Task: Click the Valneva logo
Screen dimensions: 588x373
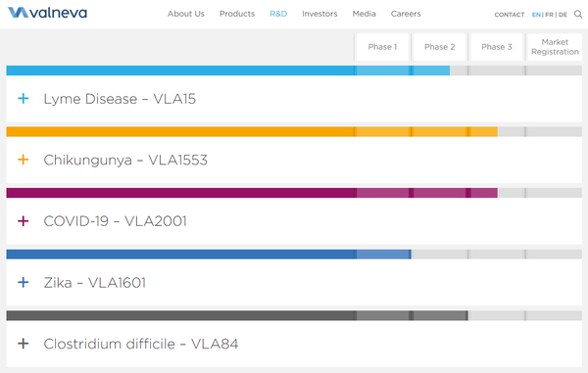Action: click(x=47, y=13)
